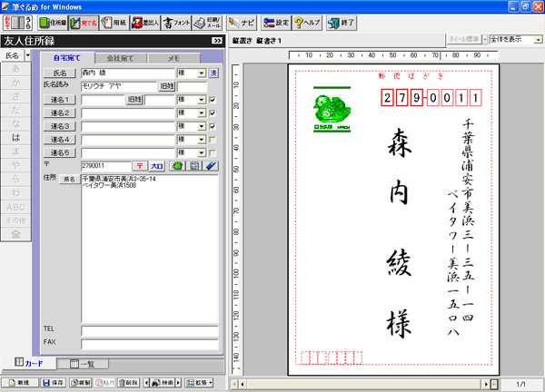Switch to the 一覧 list tab
545x392 pixels.
tap(82, 364)
